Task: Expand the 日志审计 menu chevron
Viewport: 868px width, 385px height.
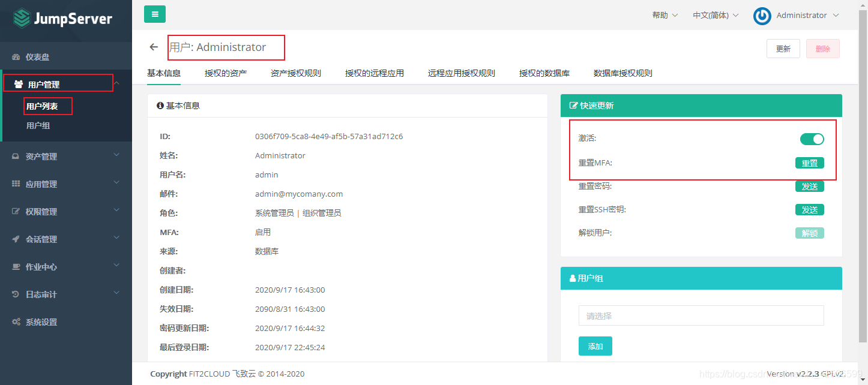Action: (117, 293)
